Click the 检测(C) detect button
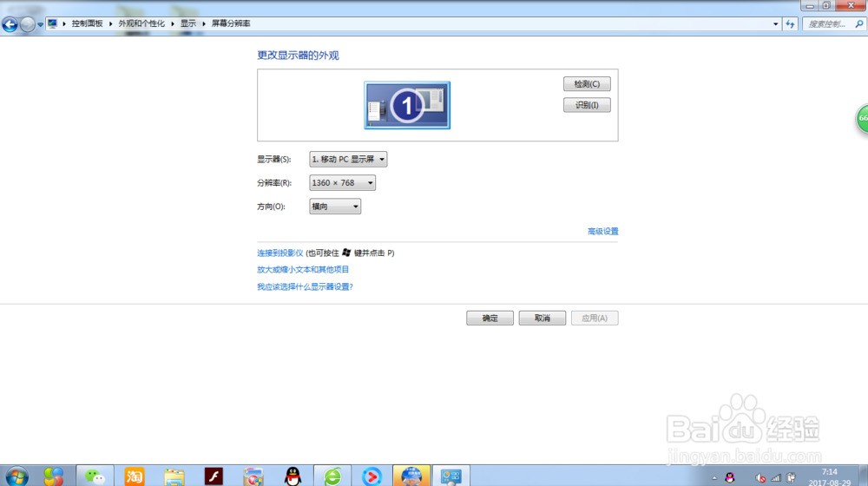 pyautogui.click(x=587, y=84)
